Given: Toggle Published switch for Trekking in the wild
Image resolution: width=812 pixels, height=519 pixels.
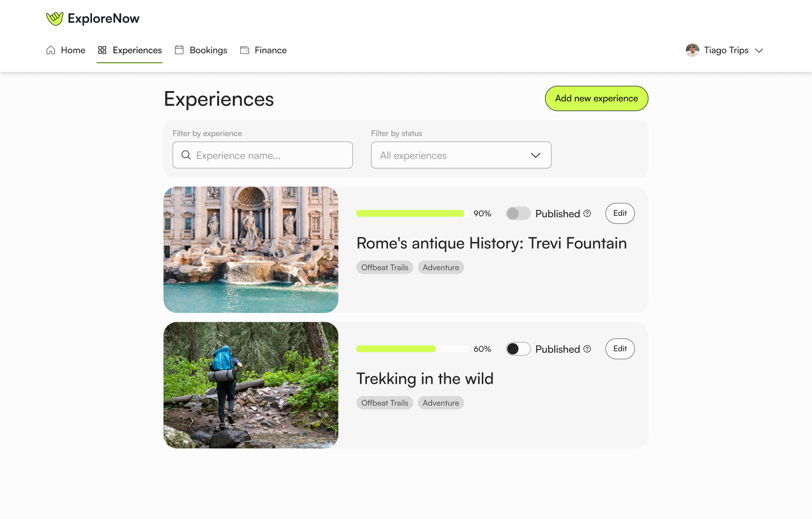Looking at the screenshot, I should [x=518, y=349].
